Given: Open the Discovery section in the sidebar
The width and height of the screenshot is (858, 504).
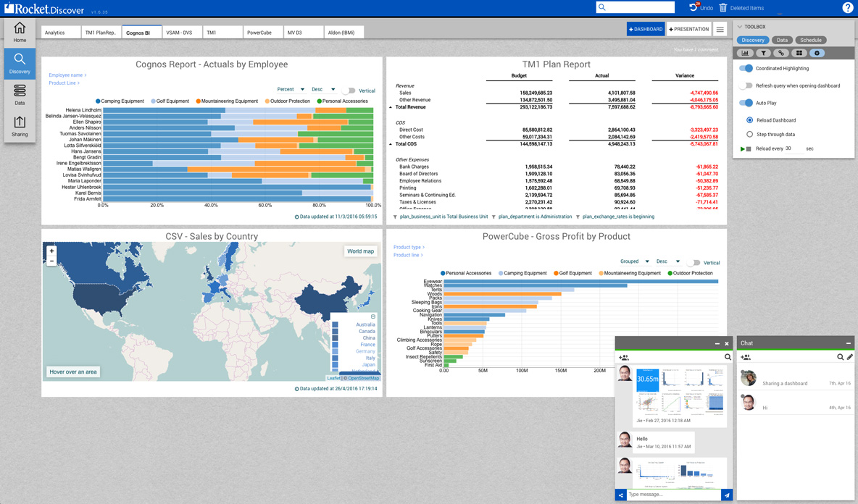Looking at the screenshot, I should pyautogui.click(x=20, y=64).
